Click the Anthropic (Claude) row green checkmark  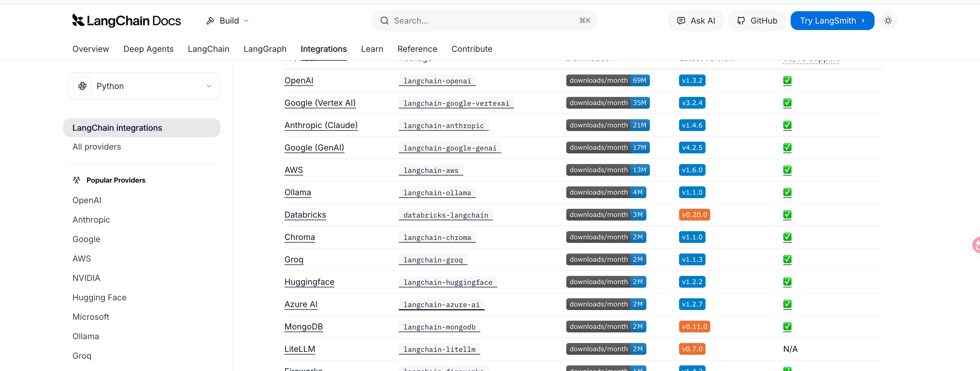pos(787,125)
